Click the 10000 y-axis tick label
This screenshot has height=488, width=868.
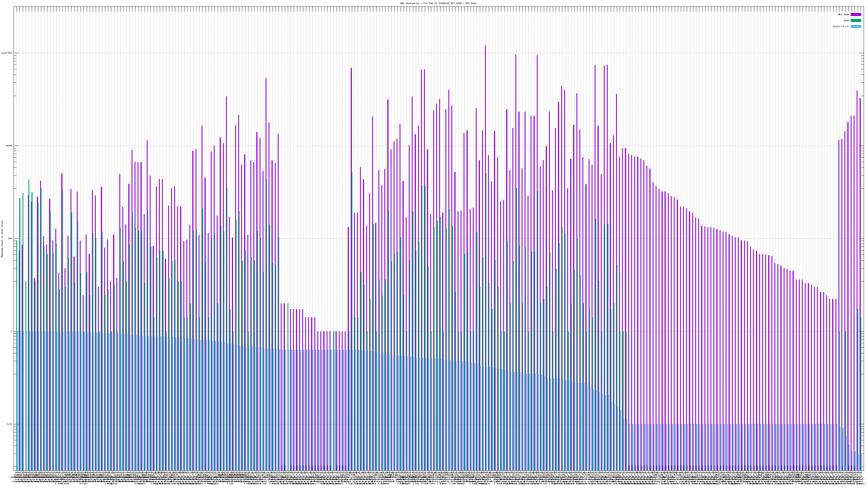8,146
